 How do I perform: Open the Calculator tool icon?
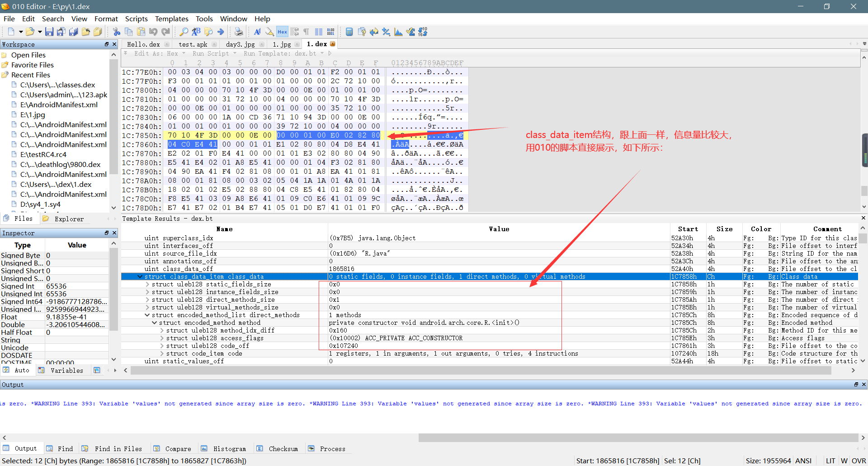coord(349,32)
